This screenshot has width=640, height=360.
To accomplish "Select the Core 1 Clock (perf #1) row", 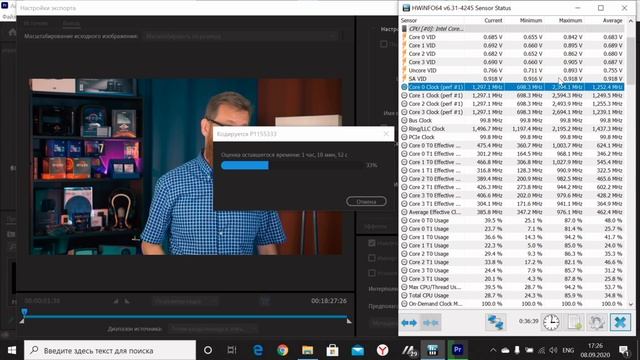I will 512,96.
